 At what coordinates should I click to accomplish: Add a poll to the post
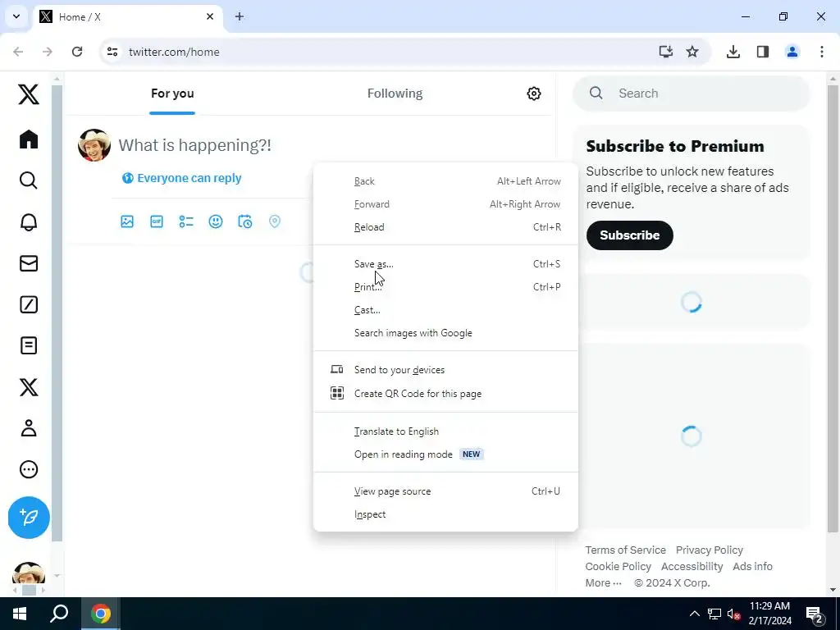(186, 221)
